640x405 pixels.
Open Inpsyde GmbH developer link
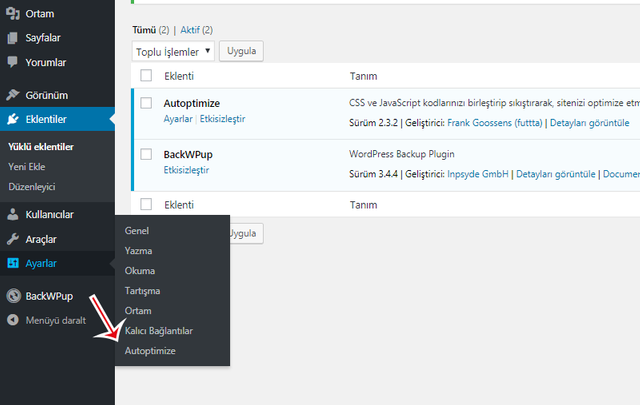pos(478,174)
